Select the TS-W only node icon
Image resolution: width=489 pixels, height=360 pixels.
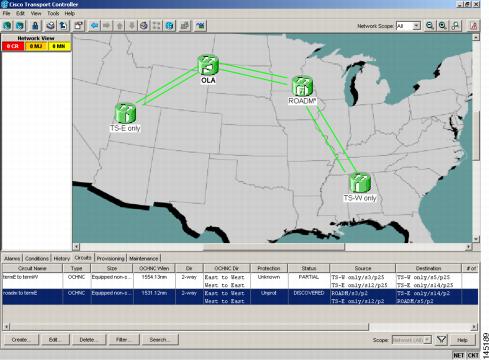point(360,182)
